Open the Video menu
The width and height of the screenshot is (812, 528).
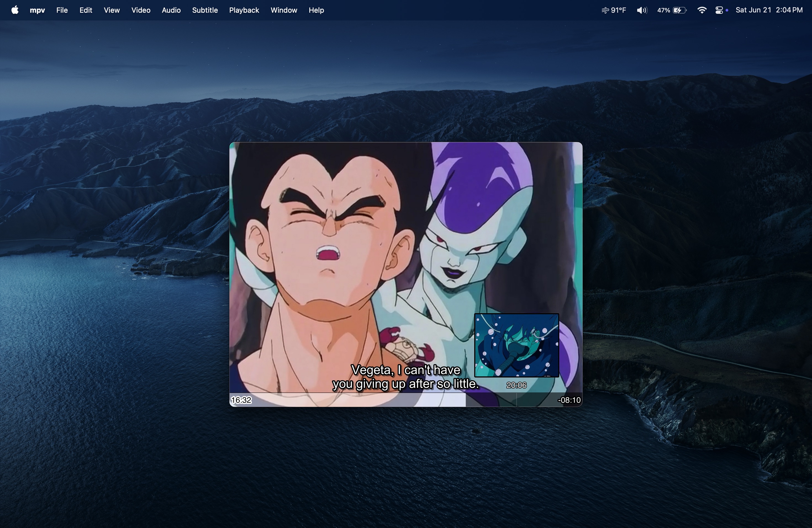point(141,10)
